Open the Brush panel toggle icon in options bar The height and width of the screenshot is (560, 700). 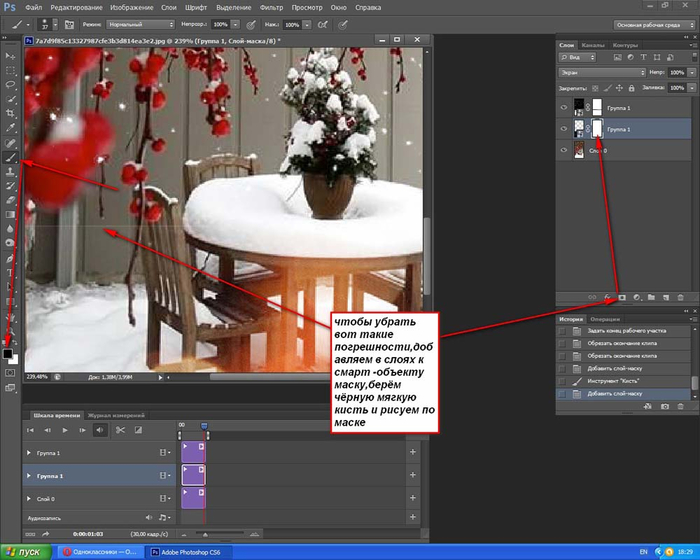click(69, 25)
